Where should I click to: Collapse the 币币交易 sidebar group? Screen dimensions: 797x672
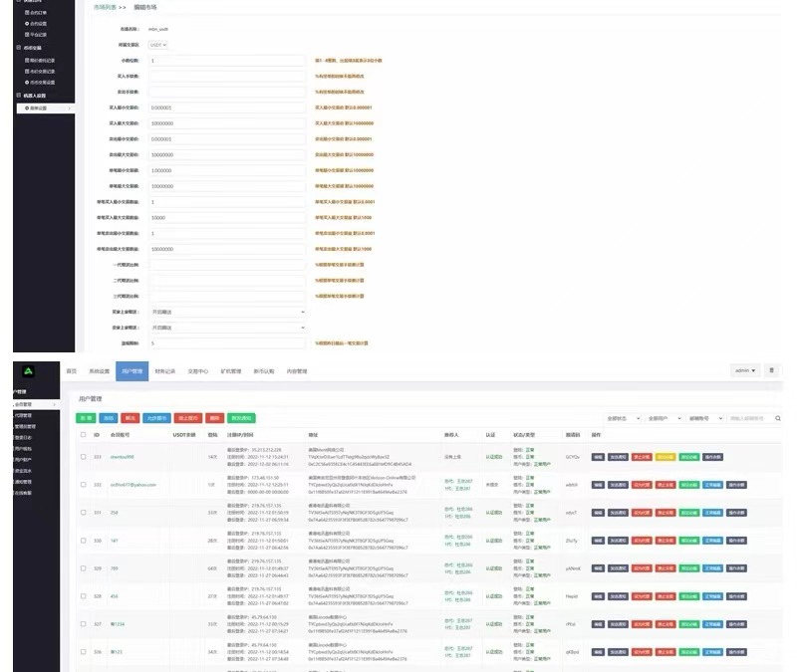coord(19,48)
